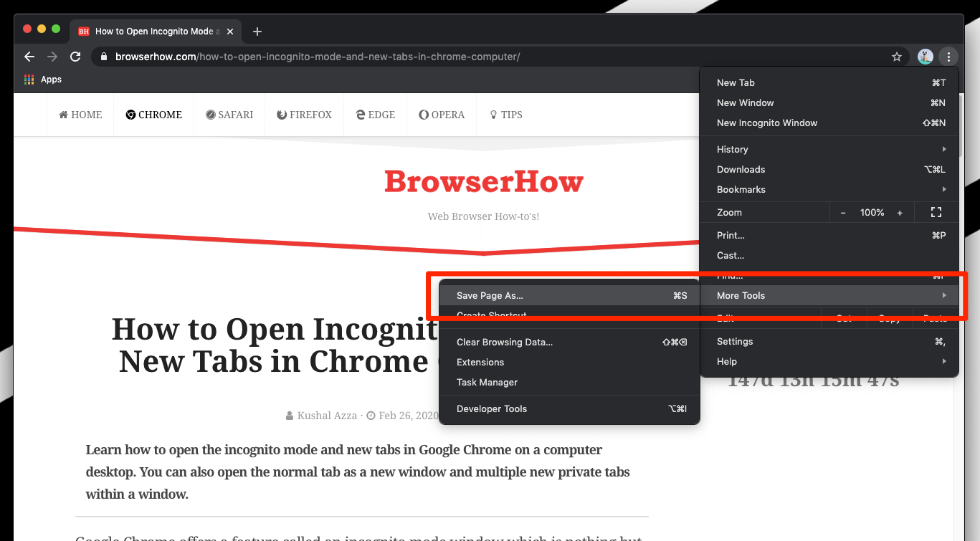Open Developer Tools from submenu
The width and height of the screenshot is (980, 541).
click(x=569, y=408)
